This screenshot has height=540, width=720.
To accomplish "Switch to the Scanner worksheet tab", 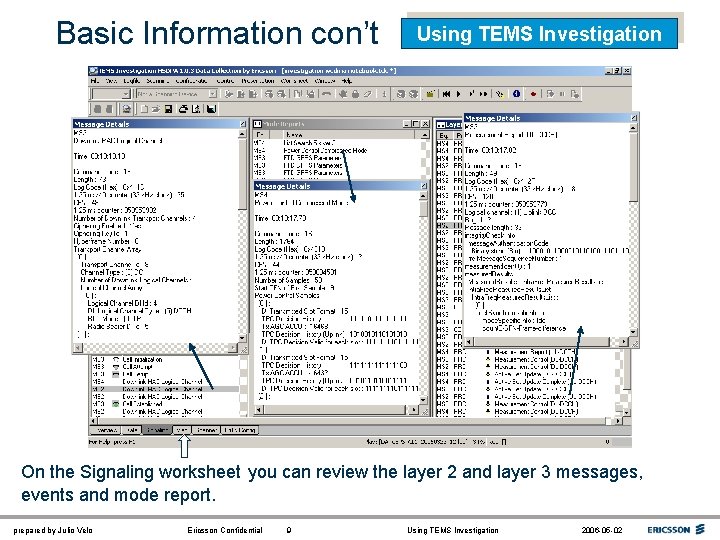I will (206, 430).
